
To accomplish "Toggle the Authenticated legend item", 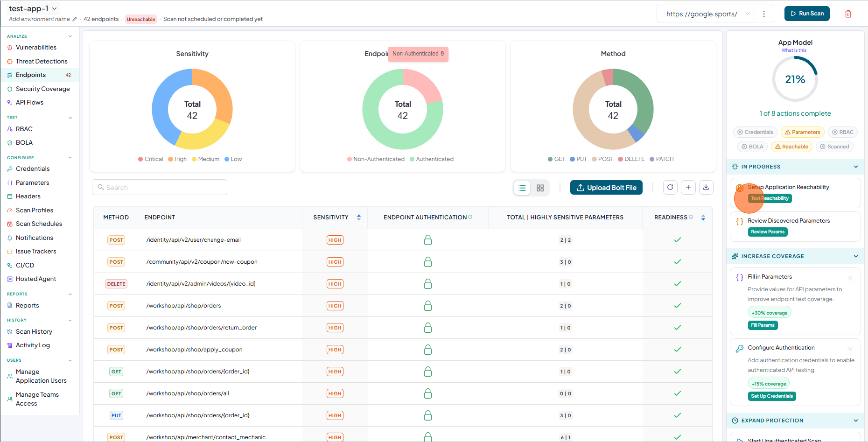I will [432, 159].
